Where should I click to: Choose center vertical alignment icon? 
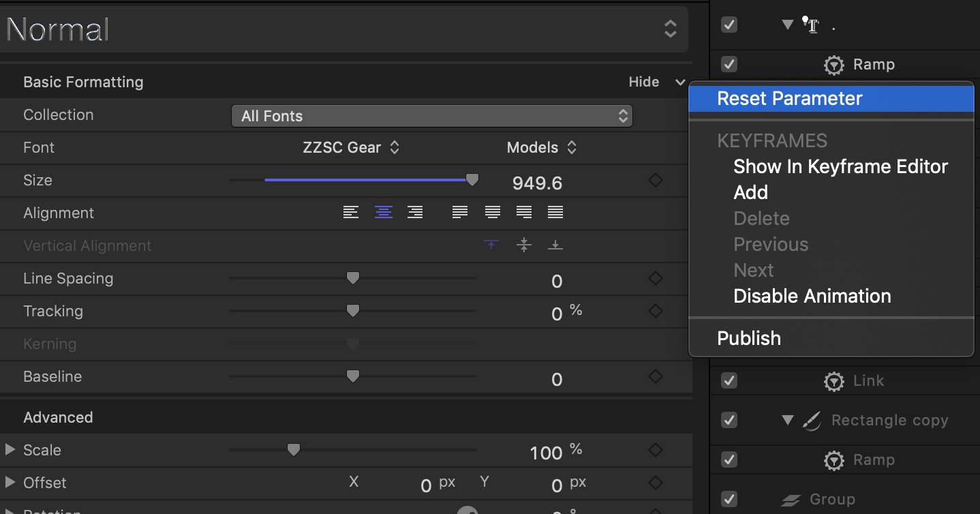pyautogui.click(x=524, y=245)
